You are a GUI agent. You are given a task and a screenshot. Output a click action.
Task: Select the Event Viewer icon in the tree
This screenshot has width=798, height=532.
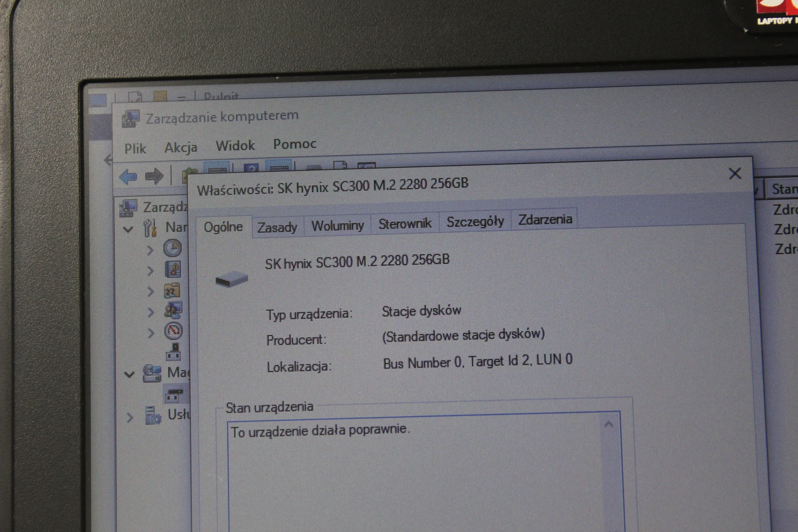(x=172, y=269)
